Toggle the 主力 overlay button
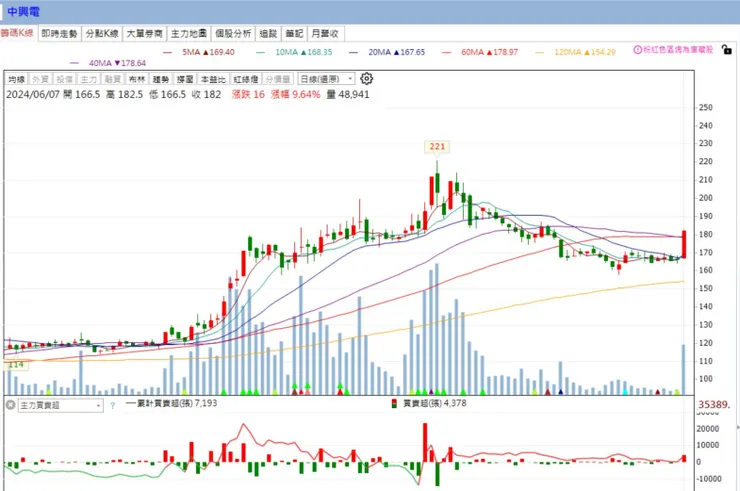740x491 pixels. pos(89,79)
